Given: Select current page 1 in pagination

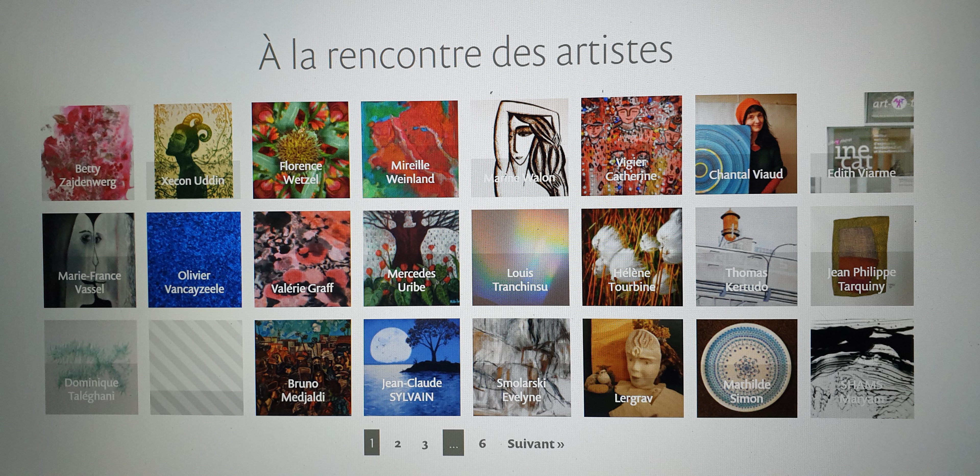Looking at the screenshot, I should click(372, 443).
